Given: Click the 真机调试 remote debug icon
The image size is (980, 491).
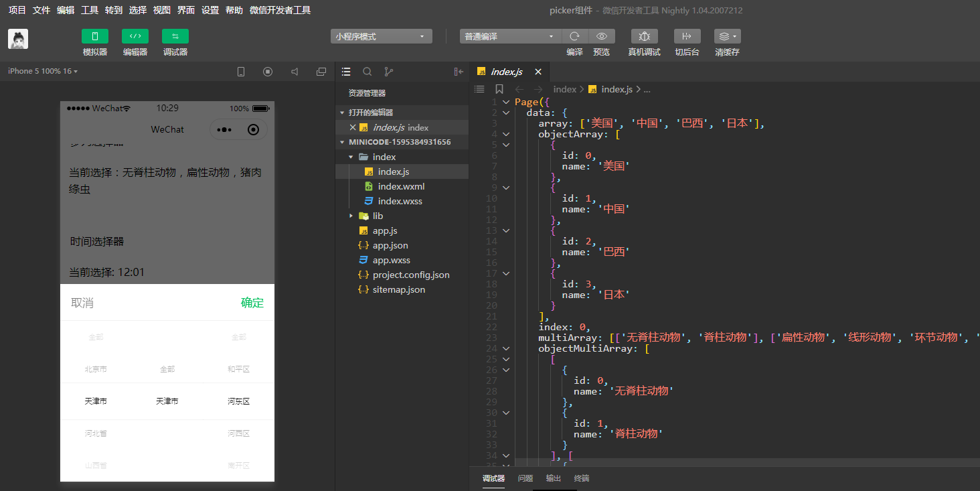Looking at the screenshot, I should [645, 36].
